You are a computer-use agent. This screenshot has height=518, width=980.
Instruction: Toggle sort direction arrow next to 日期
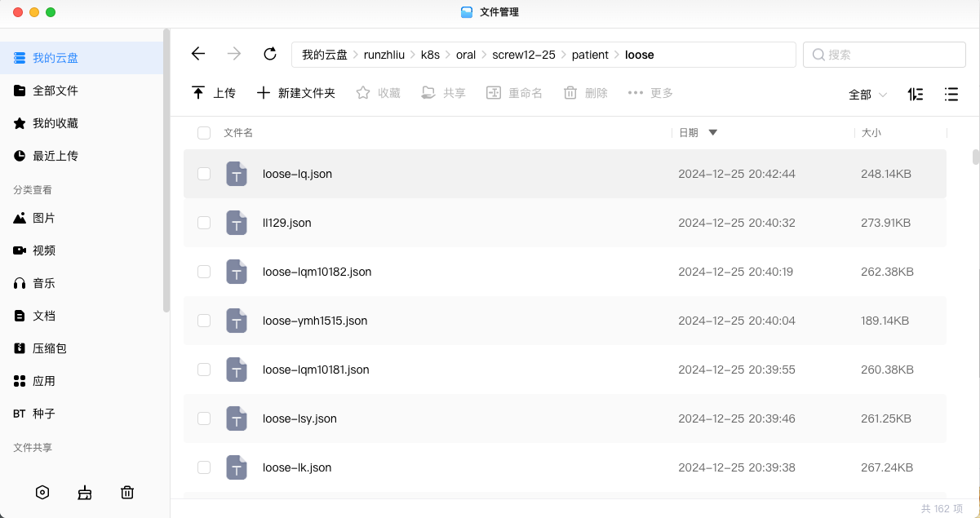712,132
